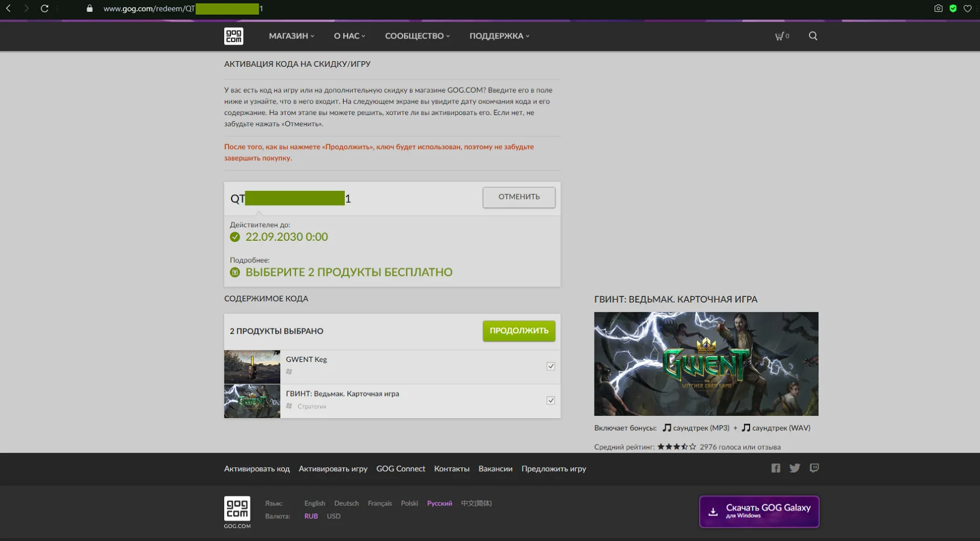Open GOG Twitch channel icon
Viewport: 980px width, 541px height.
[x=814, y=468]
